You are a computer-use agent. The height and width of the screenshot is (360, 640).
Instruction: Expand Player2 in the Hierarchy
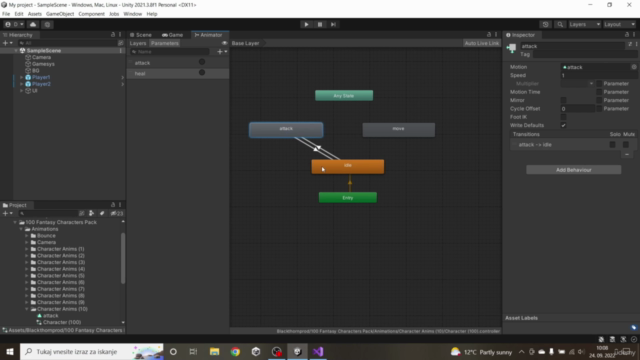[21, 84]
